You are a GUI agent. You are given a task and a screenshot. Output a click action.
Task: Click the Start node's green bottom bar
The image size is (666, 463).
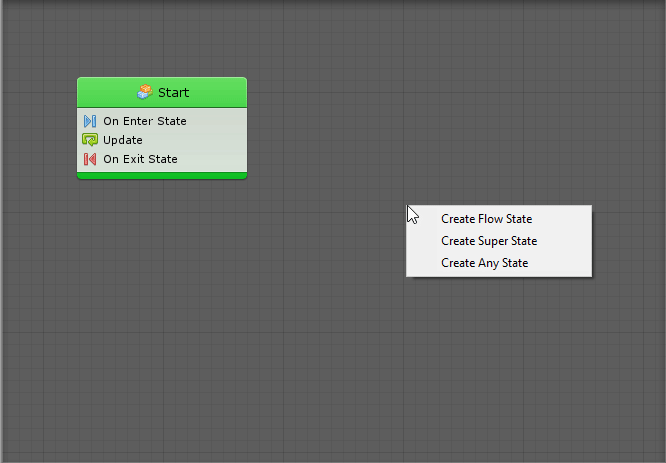pos(162,175)
